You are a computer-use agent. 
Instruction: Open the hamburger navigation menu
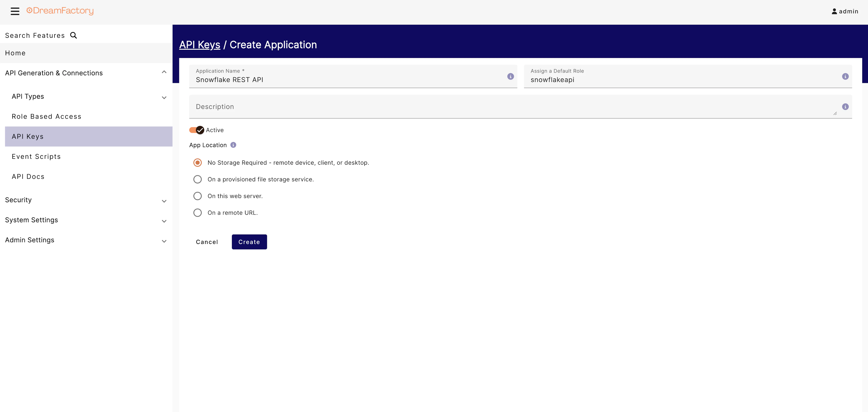(15, 11)
